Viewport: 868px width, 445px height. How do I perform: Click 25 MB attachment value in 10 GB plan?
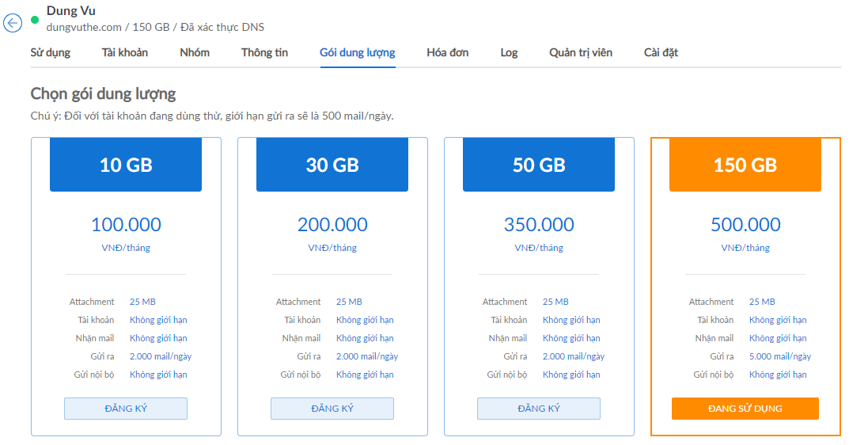(x=143, y=302)
